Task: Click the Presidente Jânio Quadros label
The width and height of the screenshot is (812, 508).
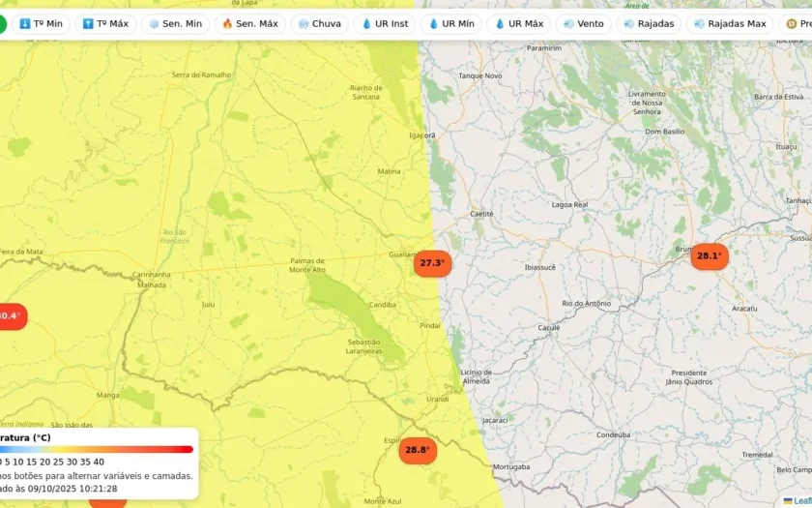Action: [x=688, y=377]
